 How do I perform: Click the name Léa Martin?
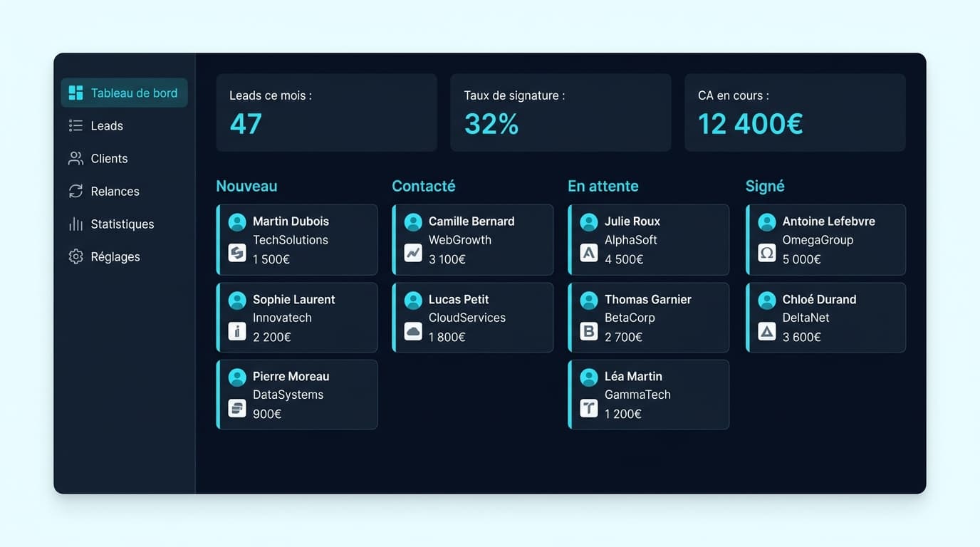[x=633, y=376]
